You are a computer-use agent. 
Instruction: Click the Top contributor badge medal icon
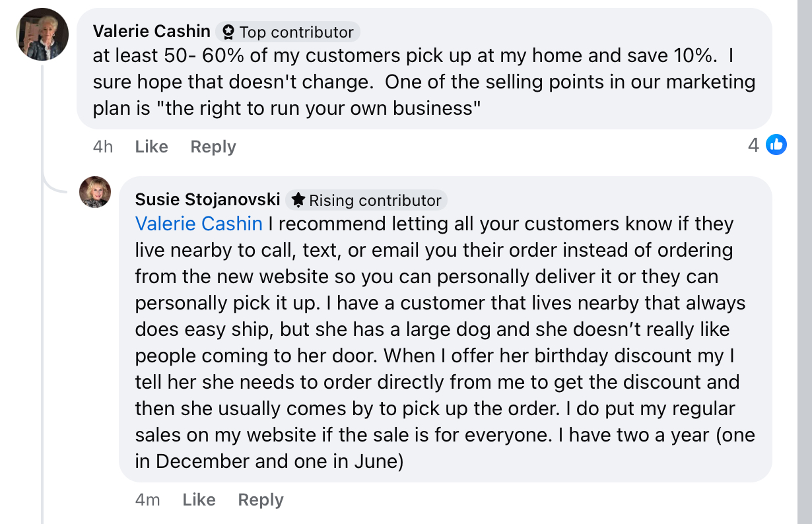(228, 32)
